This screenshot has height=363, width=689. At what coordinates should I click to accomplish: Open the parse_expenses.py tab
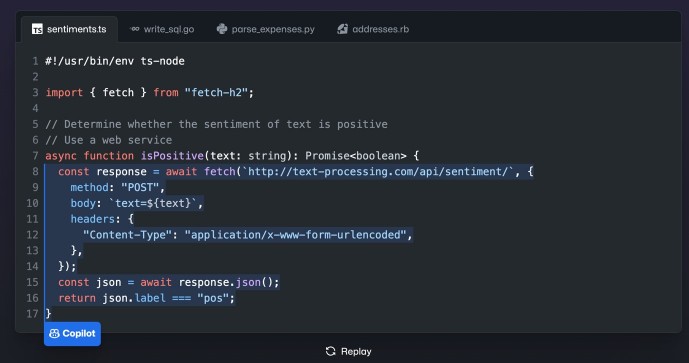266,29
